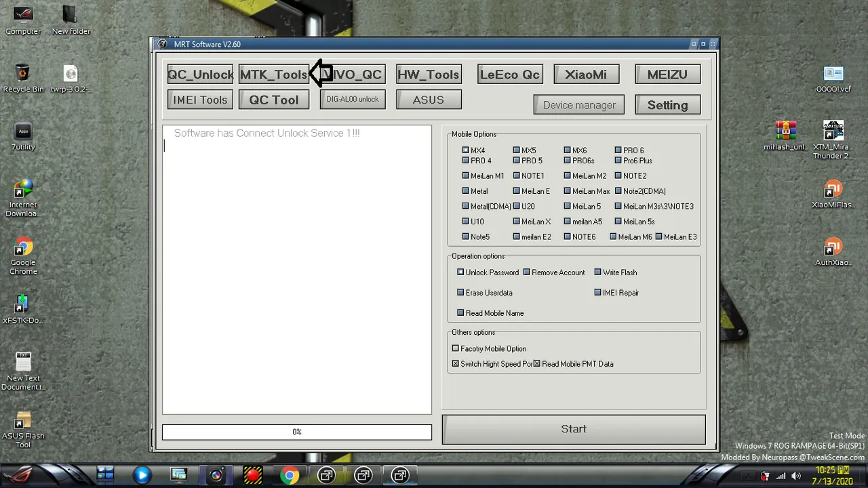Tick the MeiLan Max checkbox
The height and width of the screenshot is (488, 868).
pos(568,191)
